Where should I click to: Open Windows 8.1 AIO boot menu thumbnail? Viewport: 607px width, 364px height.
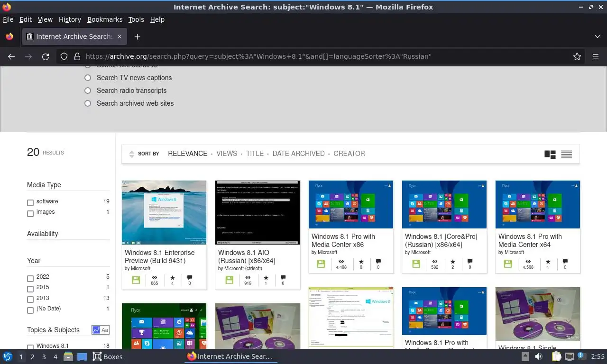pyautogui.click(x=258, y=212)
